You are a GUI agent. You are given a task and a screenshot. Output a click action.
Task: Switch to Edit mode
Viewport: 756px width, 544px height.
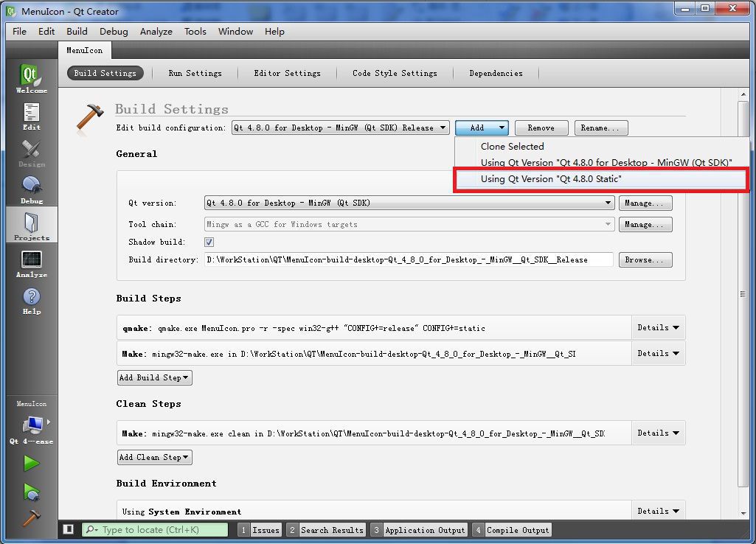point(31,116)
